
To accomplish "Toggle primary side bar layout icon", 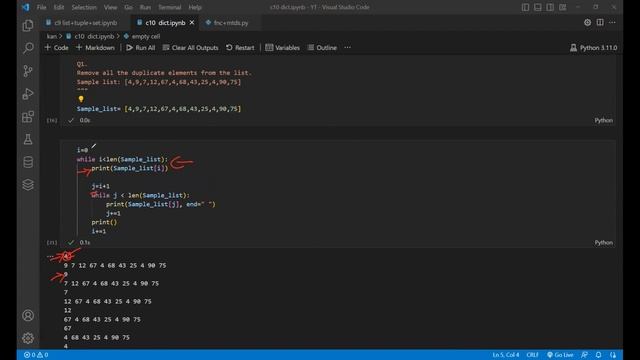I will pyautogui.click(x=525, y=7).
